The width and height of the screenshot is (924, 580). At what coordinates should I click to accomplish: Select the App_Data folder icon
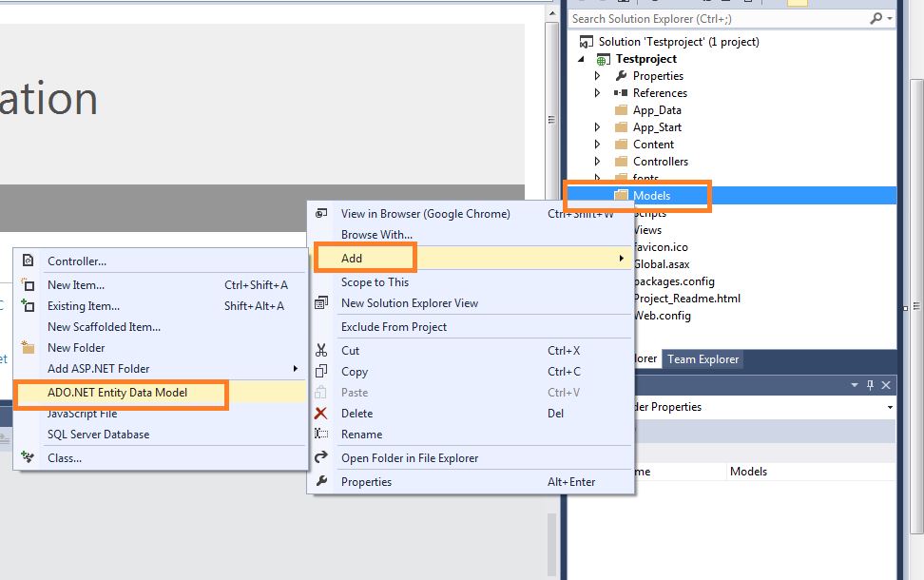(x=621, y=110)
